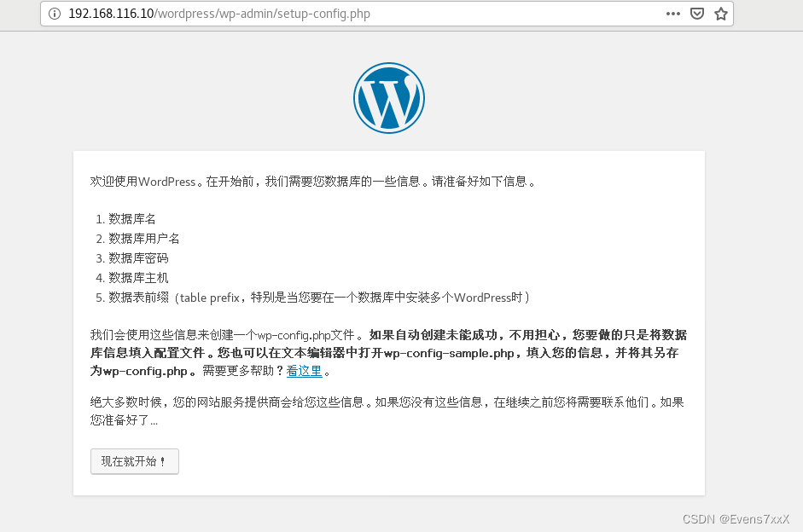The width and height of the screenshot is (803, 532).
Task: Open the page actions three-dot menu
Action: click(673, 14)
